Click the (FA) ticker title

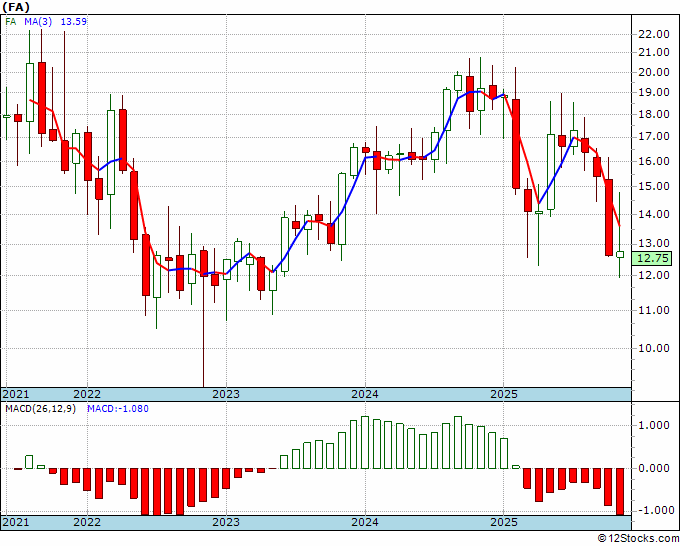[x=16, y=7]
